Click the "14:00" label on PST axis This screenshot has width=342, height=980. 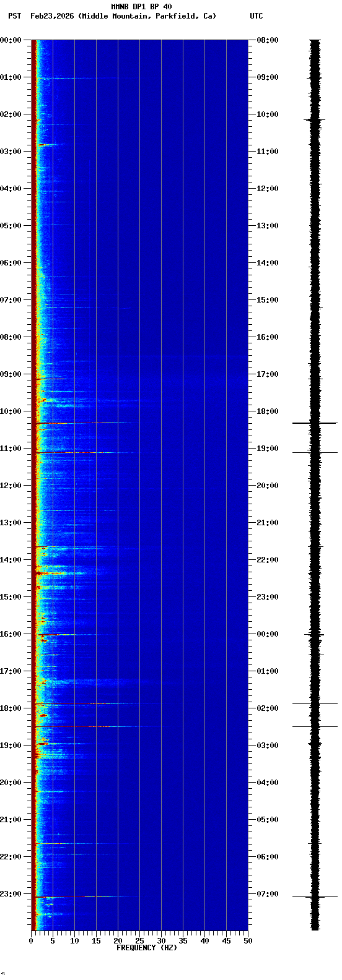pos(11,560)
